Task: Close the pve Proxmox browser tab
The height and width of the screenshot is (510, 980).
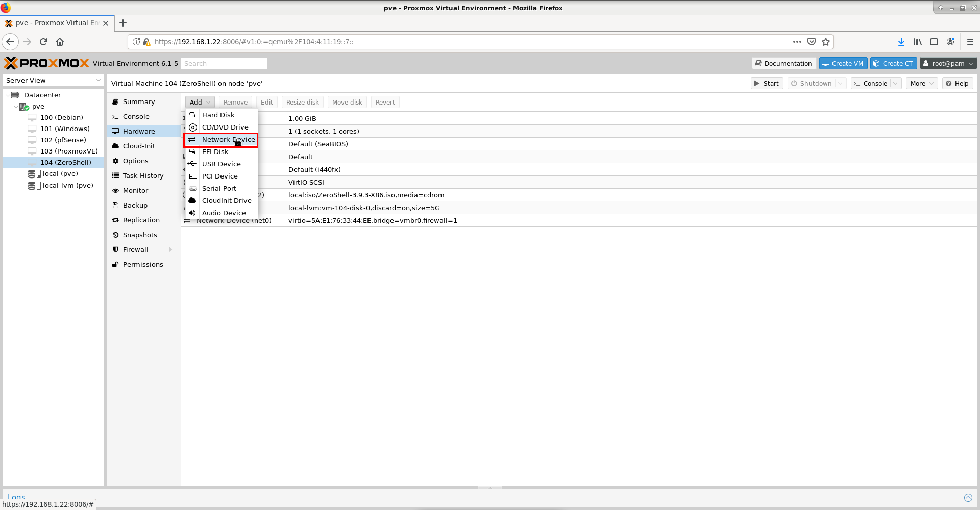Action: 106,23
